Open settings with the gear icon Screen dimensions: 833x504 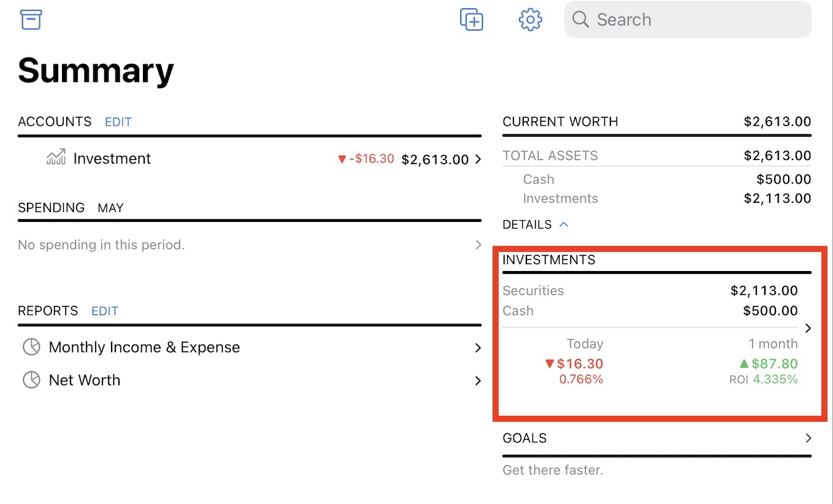(x=530, y=20)
